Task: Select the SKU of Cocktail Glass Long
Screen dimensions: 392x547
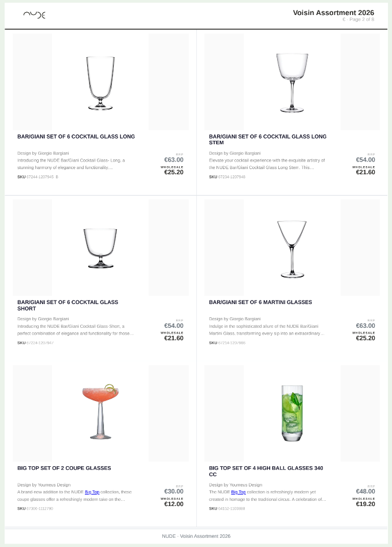Action: 38,177
